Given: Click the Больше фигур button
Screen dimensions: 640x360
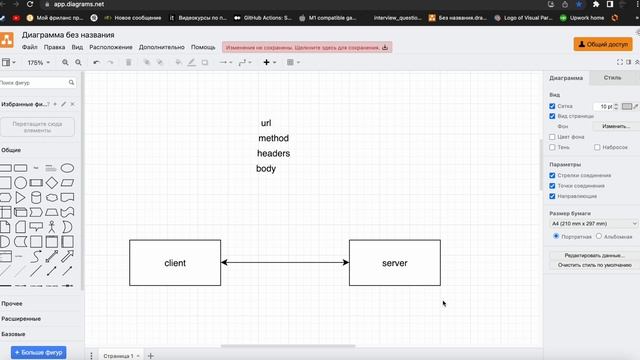Looking at the screenshot, I should (39, 352).
